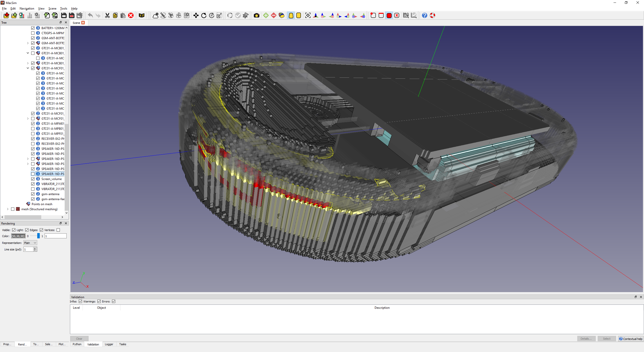The height and width of the screenshot is (352, 644).
Task: Open the Representation dropdown
Action: [x=30, y=243]
